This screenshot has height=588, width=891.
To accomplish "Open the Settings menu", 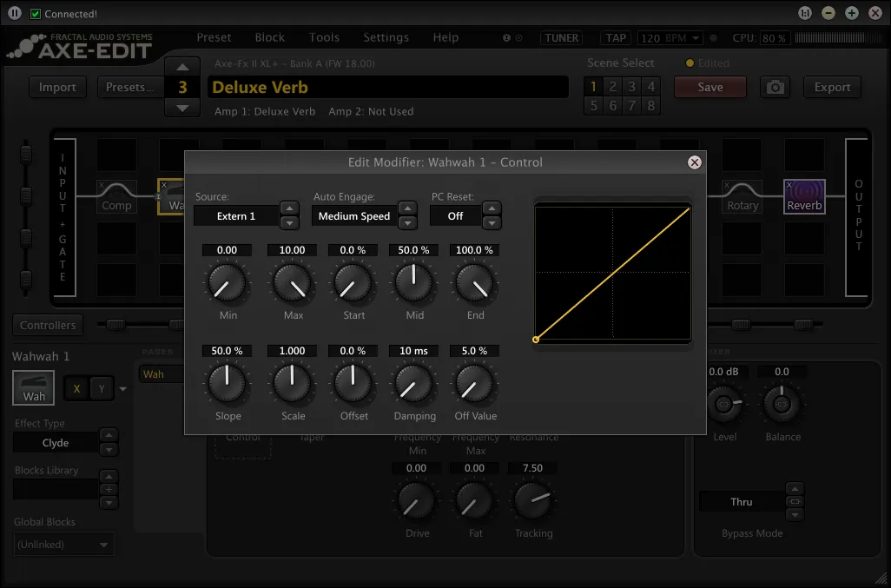I will pos(386,37).
